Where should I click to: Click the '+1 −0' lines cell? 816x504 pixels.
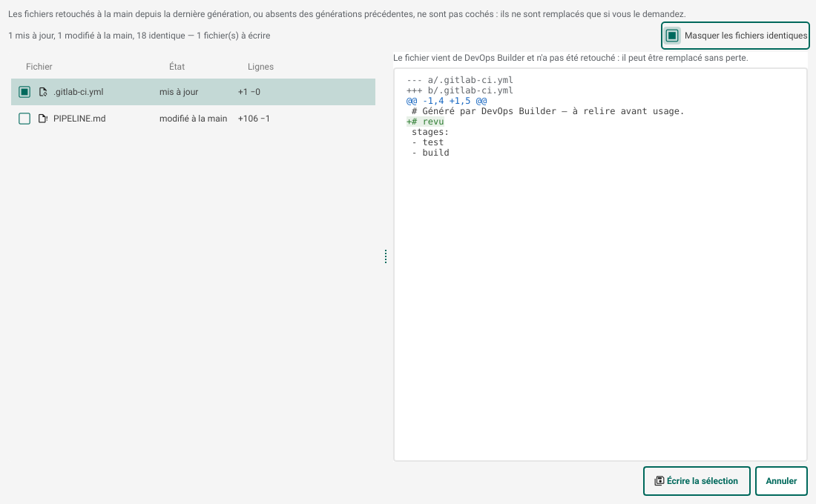[249, 92]
